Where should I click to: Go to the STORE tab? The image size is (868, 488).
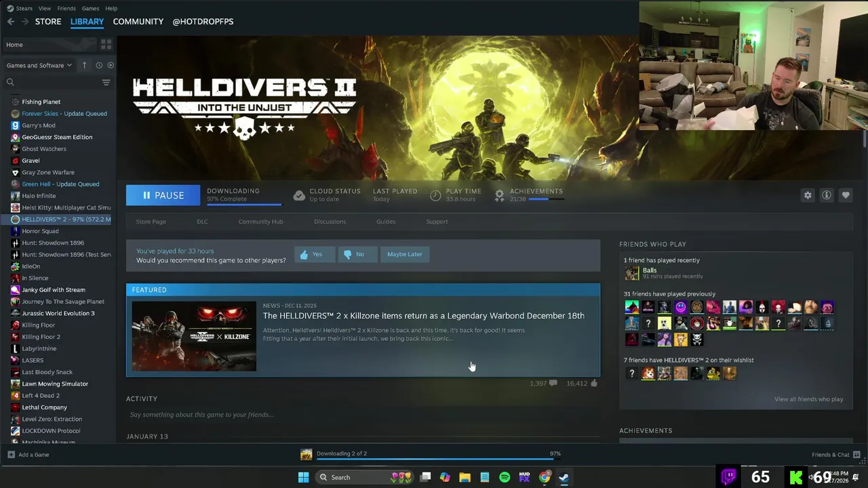point(48,22)
